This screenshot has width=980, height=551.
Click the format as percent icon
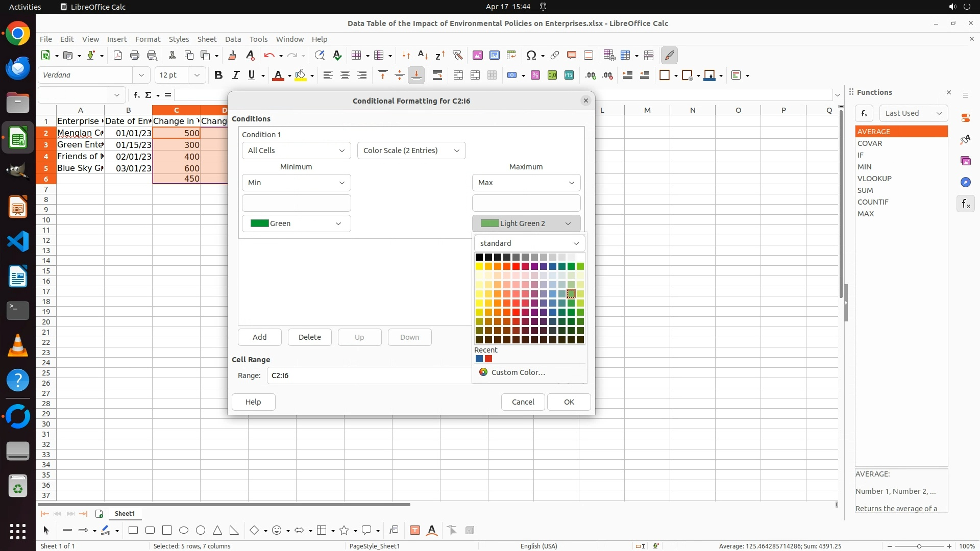tap(535, 76)
